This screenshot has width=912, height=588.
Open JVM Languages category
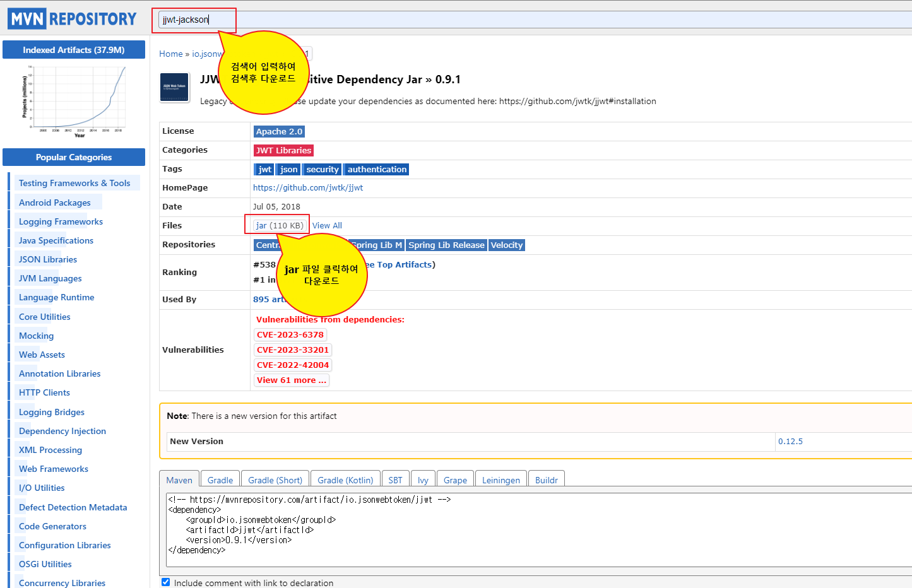(x=50, y=278)
